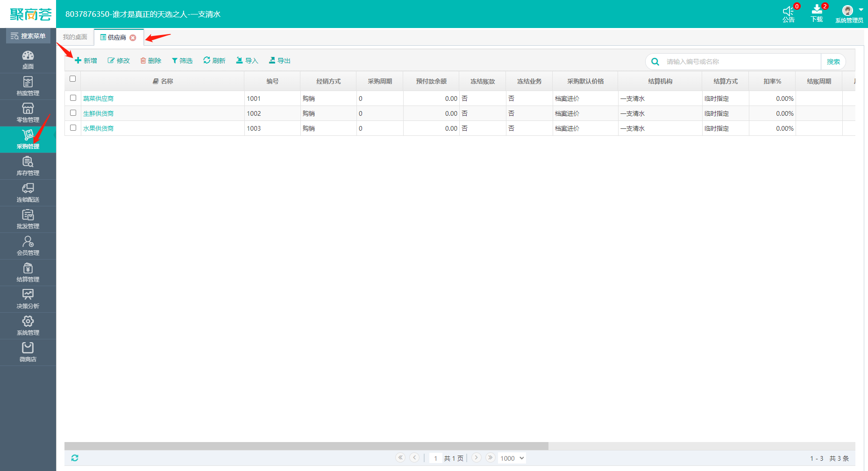This screenshot has height=471, width=868.
Task: Open the 下载 downloads icon
Action: point(817,10)
